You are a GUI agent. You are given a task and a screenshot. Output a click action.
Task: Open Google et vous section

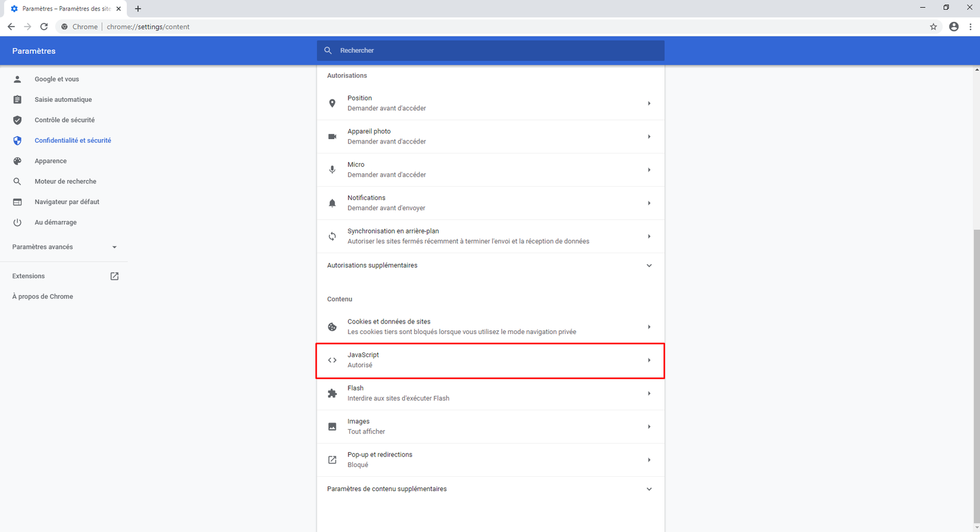(56, 79)
